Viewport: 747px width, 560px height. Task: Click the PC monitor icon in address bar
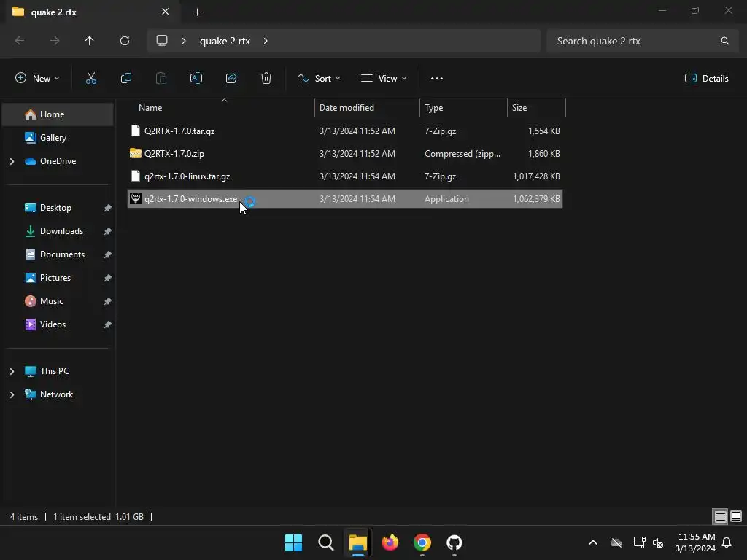162,41
